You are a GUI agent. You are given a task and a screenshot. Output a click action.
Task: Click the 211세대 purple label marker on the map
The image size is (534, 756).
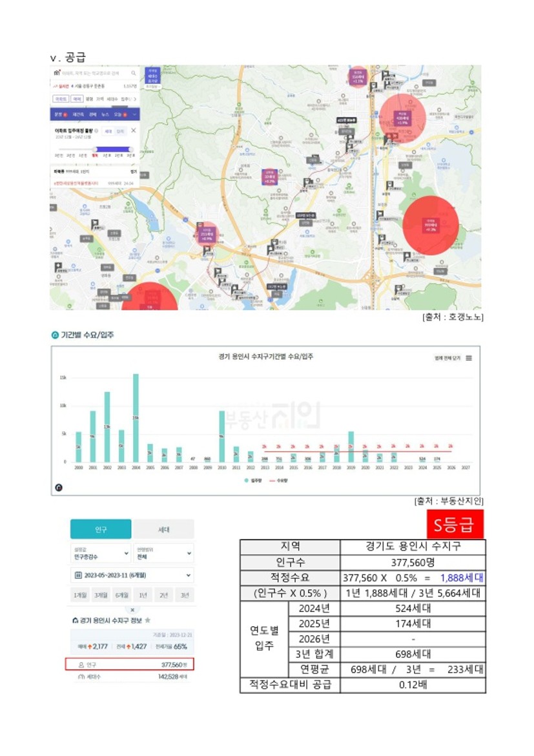(207, 235)
